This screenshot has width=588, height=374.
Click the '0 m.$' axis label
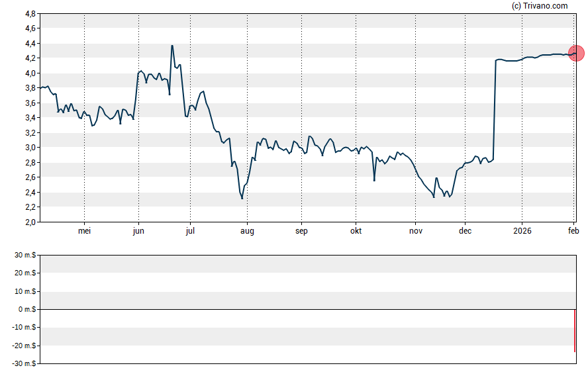(x=28, y=310)
